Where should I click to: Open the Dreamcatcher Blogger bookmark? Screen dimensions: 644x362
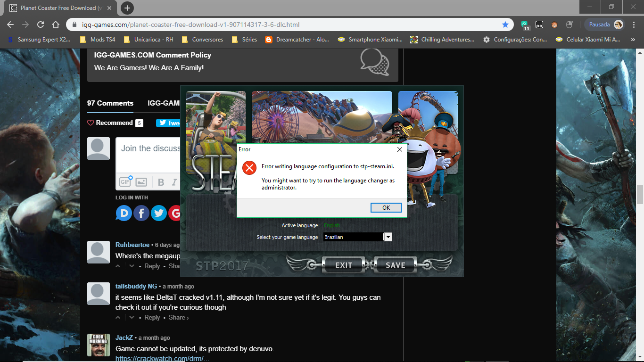297,40
